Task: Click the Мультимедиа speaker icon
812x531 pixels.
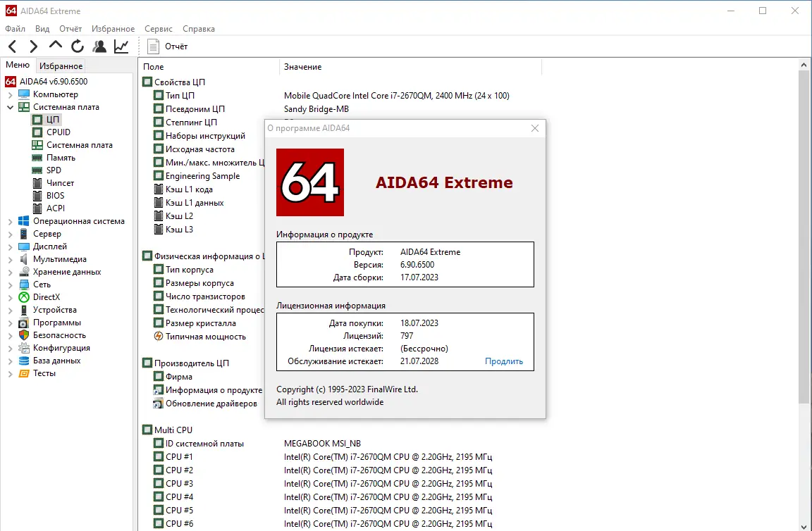Action: [x=24, y=259]
